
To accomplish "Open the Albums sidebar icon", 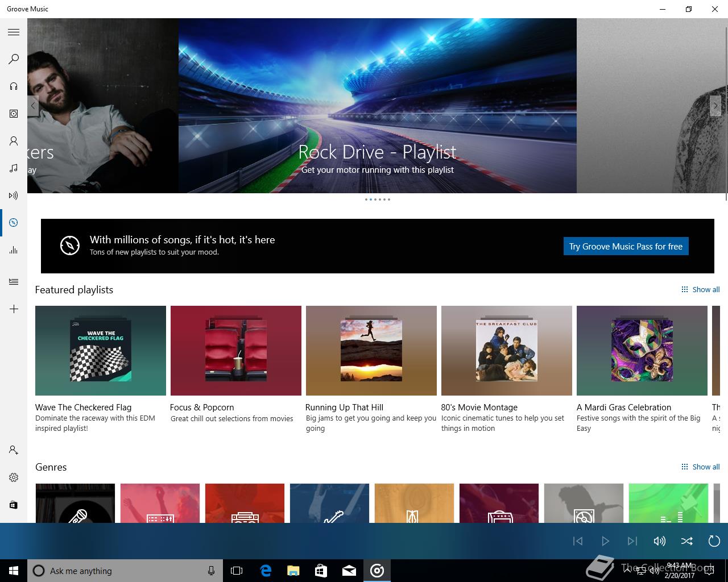I will point(14,114).
